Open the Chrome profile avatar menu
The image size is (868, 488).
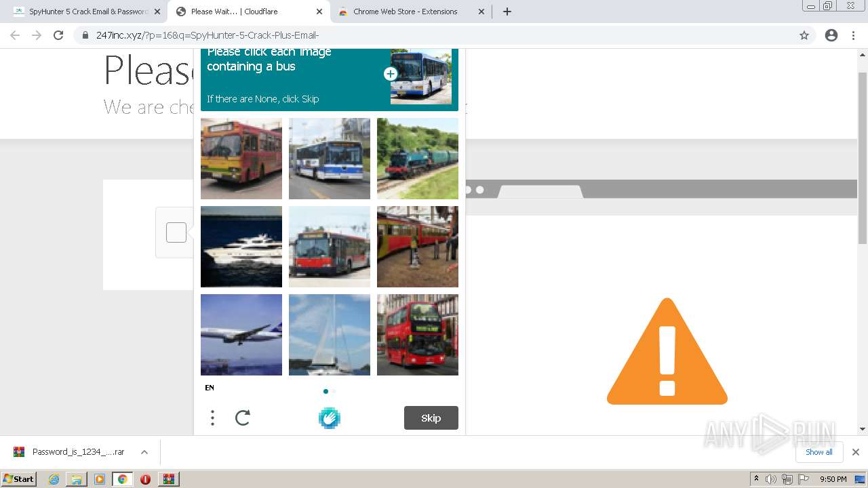pos(831,35)
